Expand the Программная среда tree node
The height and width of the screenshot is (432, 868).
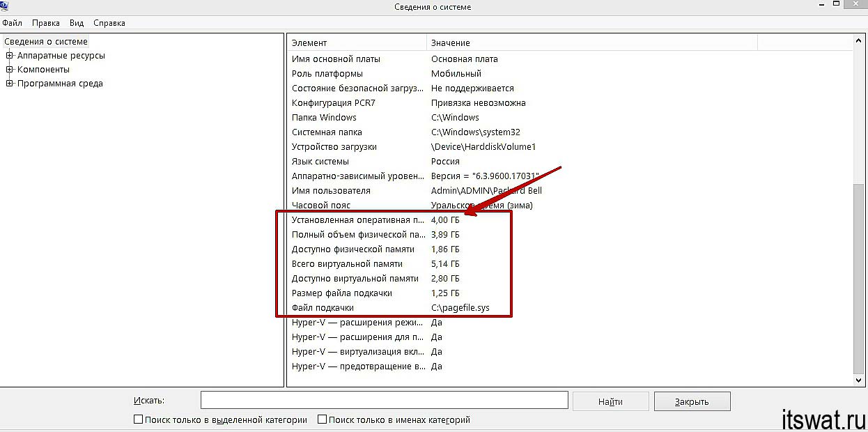(x=10, y=84)
